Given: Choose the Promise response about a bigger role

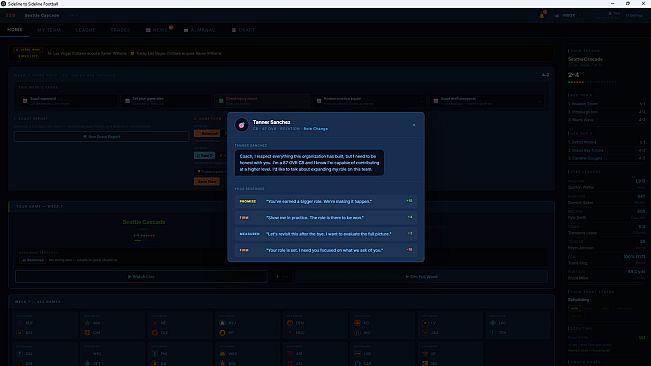Looking at the screenshot, I should click(326, 201).
